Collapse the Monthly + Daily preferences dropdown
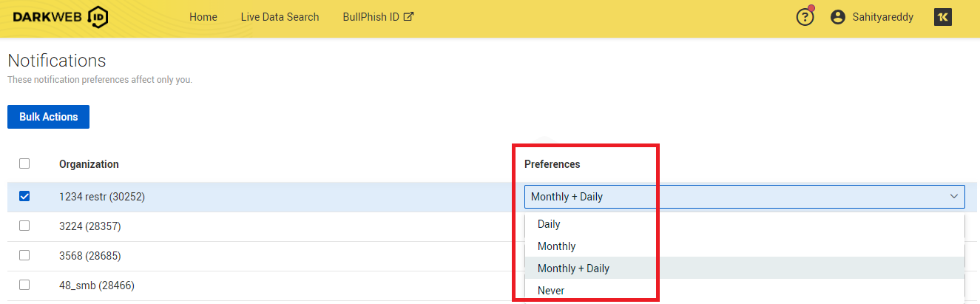 tap(953, 197)
